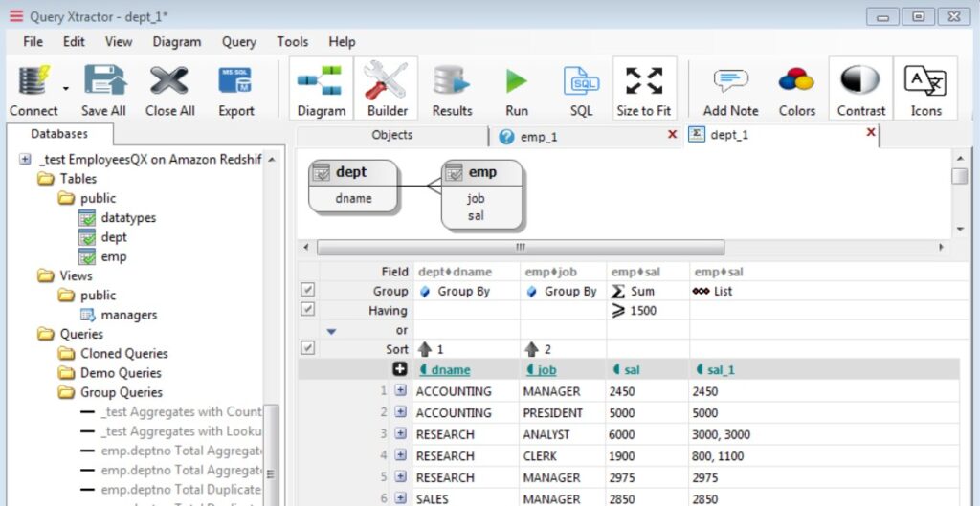Open the Diagram menu

tap(177, 42)
